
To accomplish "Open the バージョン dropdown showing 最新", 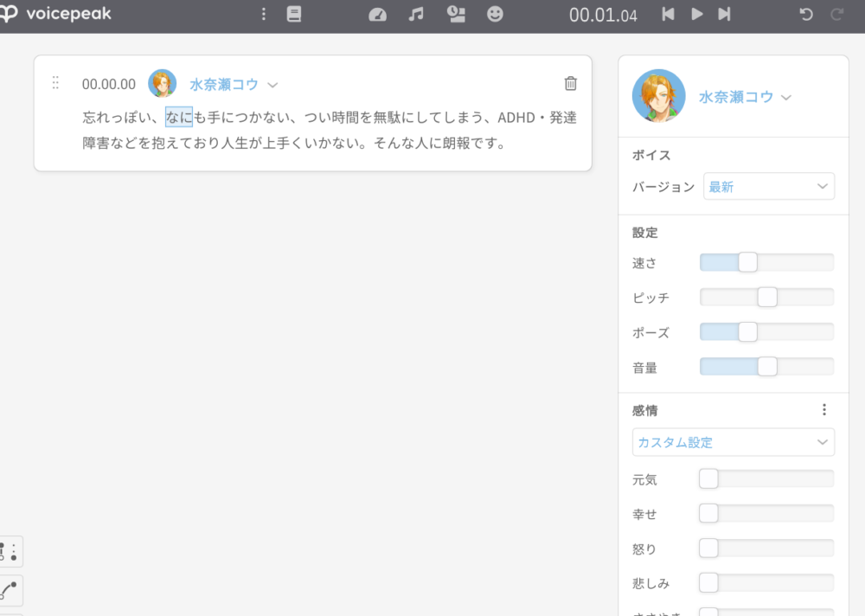I will click(768, 186).
